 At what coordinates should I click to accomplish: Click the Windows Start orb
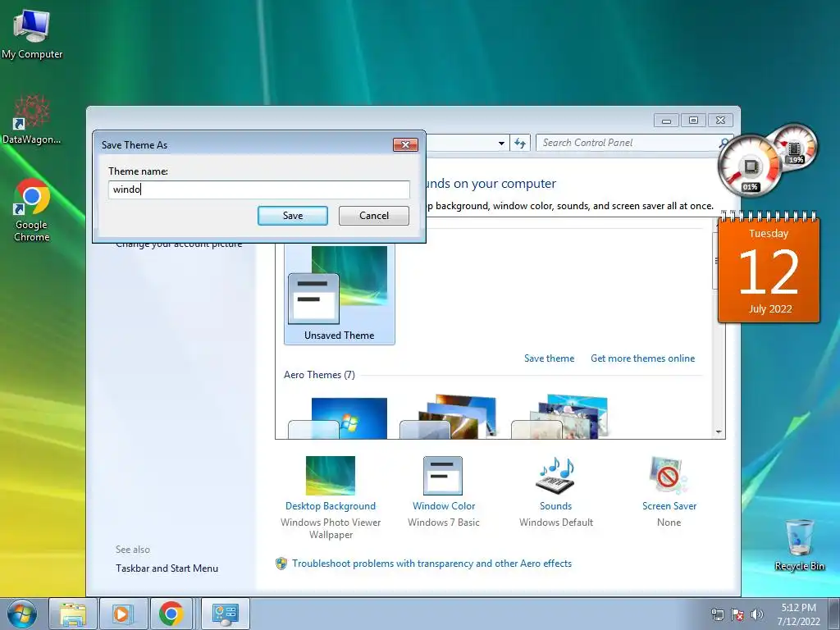(22, 614)
